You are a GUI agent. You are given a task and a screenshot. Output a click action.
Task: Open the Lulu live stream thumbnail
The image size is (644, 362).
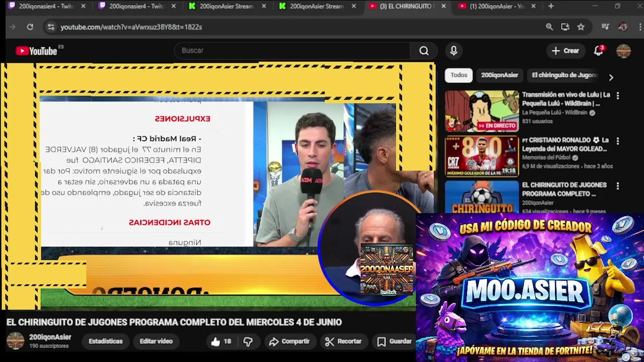click(x=481, y=111)
